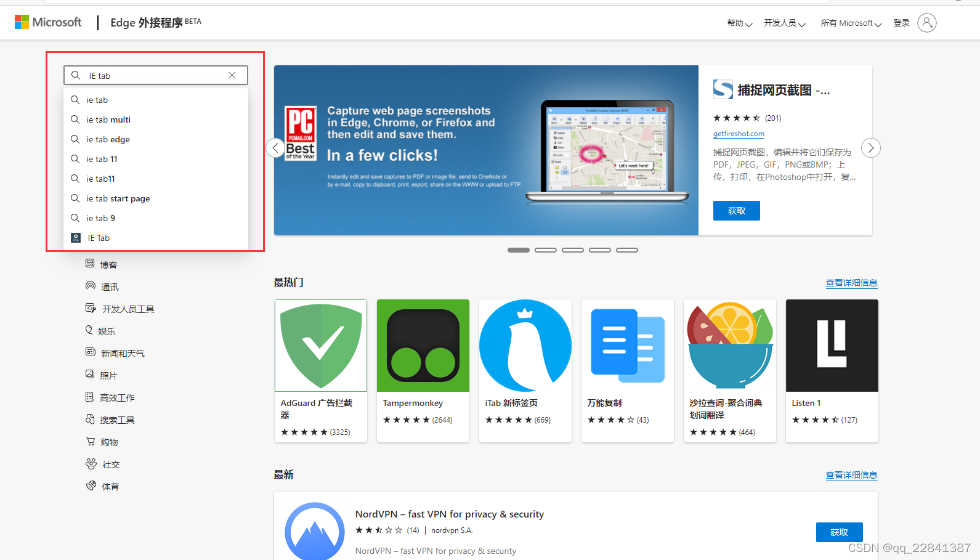Go to next carousel slide arrow

click(x=870, y=148)
